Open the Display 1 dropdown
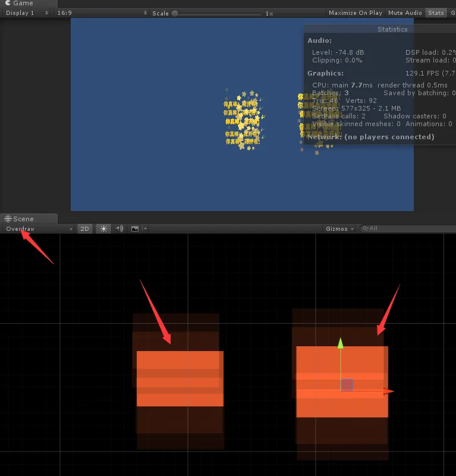 pyautogui.click(x=26, y=13)
